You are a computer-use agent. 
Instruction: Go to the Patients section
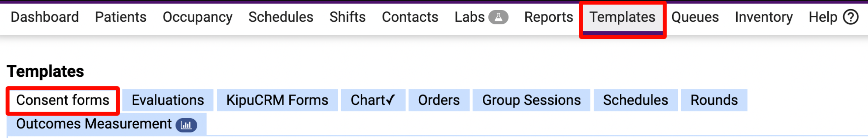click(x=121, y=17)
